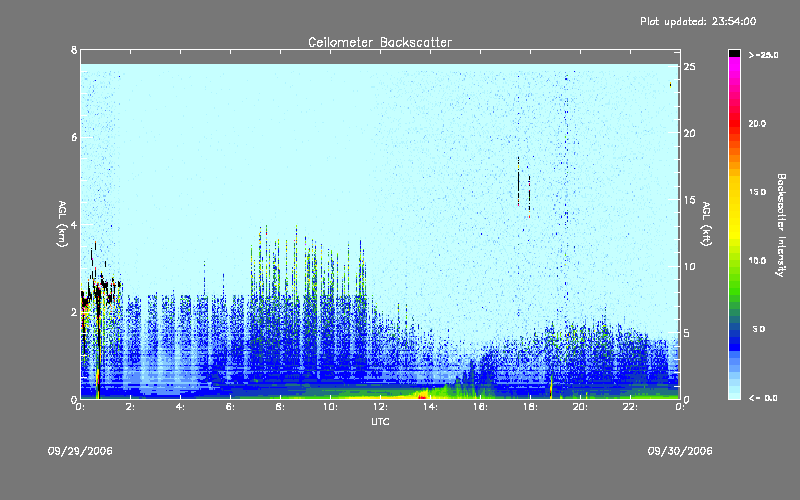Click the '20:' hour tick label
The height and width of the screenshot is (500, 800).
click(x=581, y=407)
